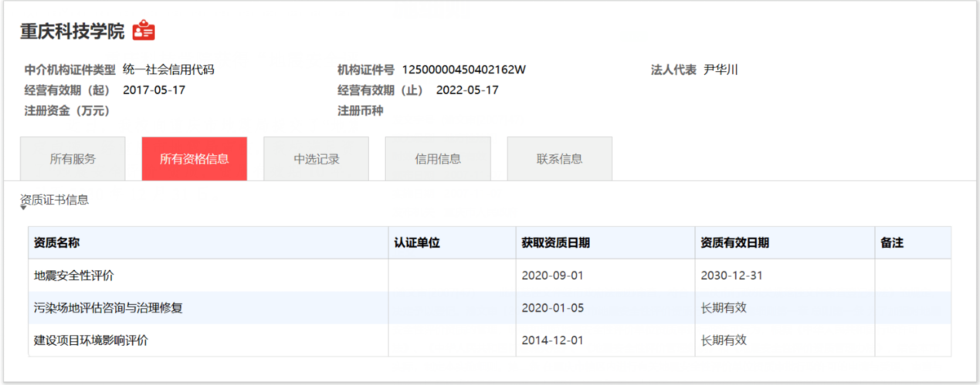Click the 机构证件号 value 12500000450402162W

[464, 69]
